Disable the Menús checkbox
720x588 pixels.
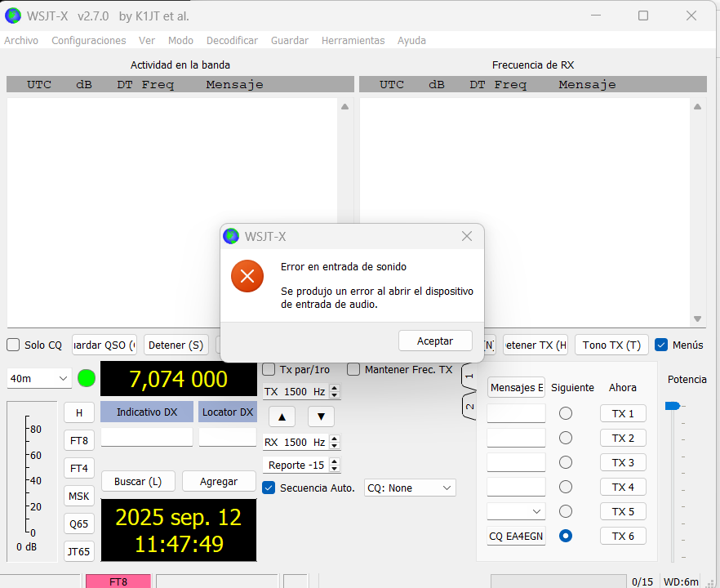tap(661, 345)
